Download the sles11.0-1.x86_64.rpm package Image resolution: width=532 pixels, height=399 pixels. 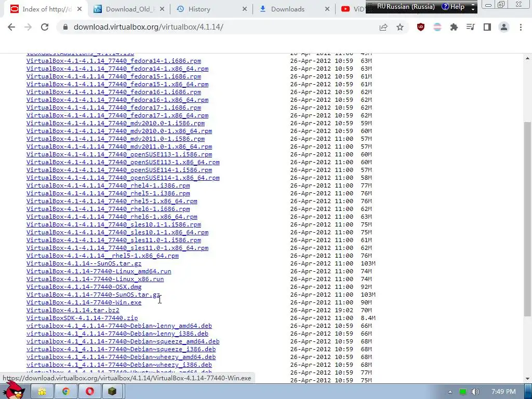(117, 248)
